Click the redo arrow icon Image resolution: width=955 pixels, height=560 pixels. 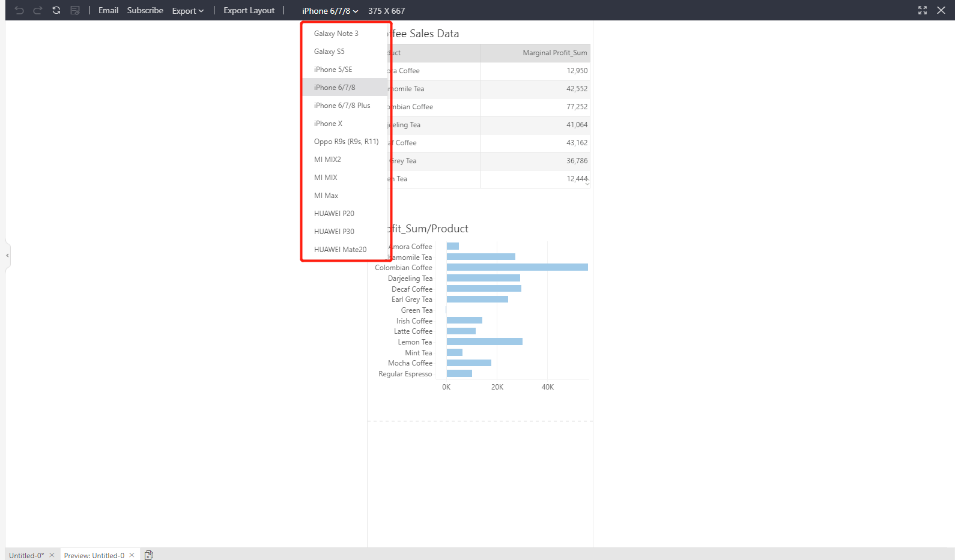click(x=38, y=10)
